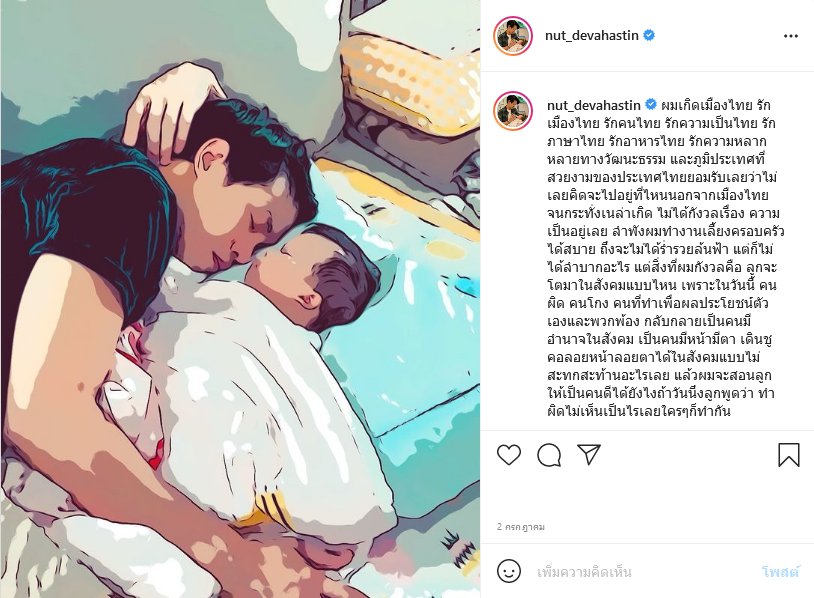
Task: Open the emoji picker smiley icon
Action: (509, 571)
